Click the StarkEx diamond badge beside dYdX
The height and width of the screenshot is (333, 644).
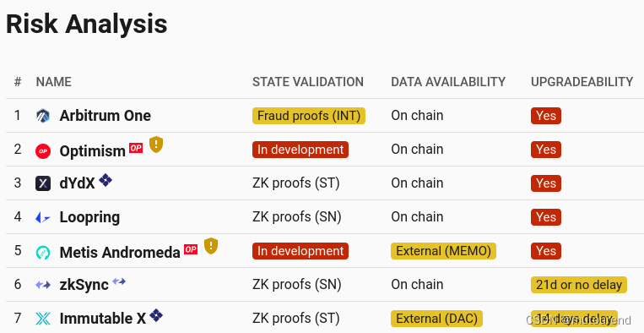106,180
